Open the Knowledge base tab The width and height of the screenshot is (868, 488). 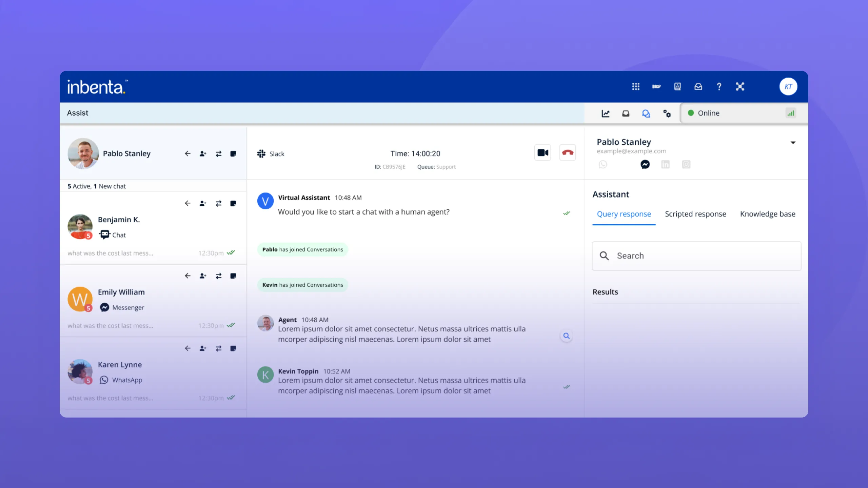pyautogui.click(x=767, y=214)
